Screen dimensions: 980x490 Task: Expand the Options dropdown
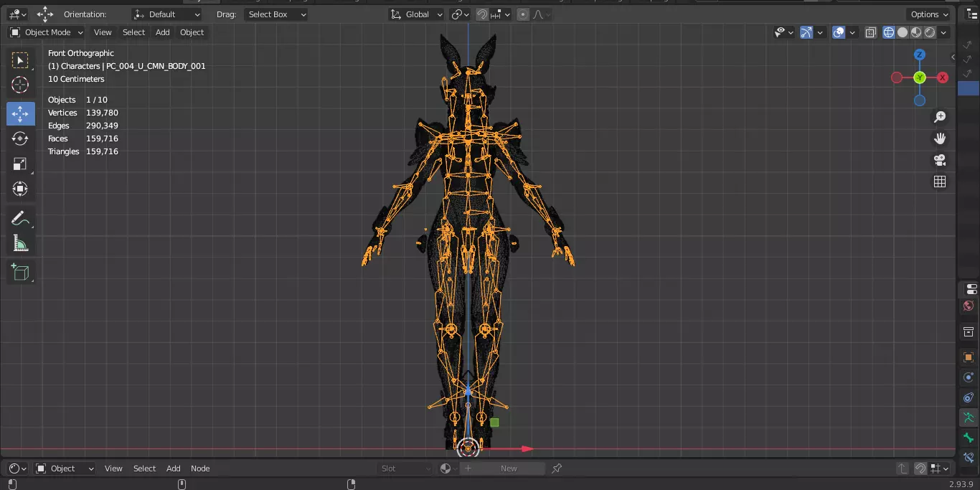click(x=929, y=14)
